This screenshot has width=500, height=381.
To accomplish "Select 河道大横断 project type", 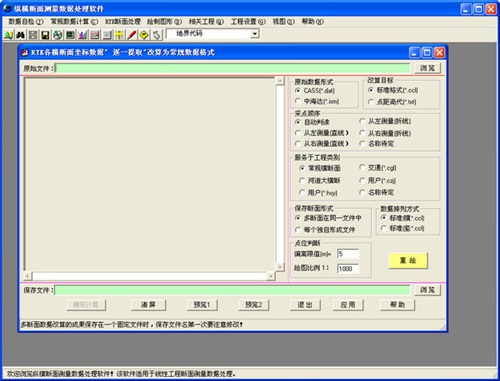I will 320,181.
